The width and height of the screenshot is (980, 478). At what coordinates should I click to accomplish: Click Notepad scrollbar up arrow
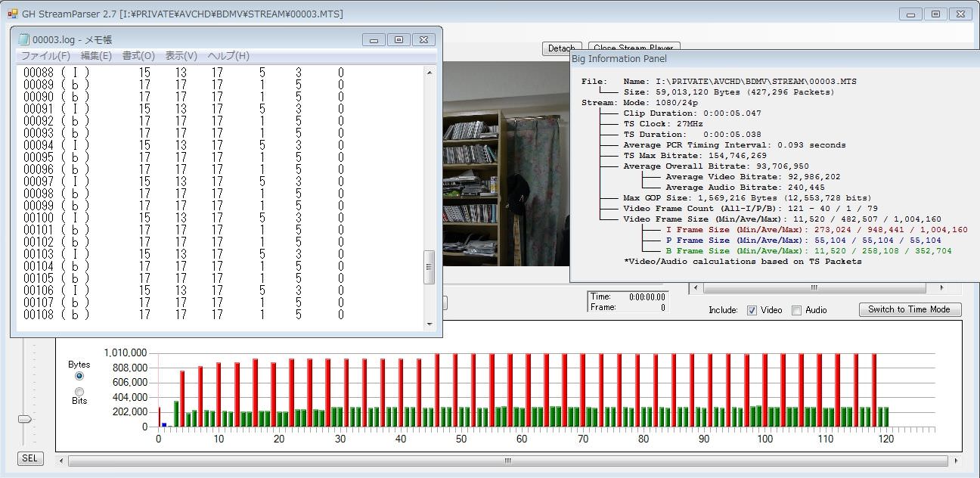pyautogui.click(x=430, y=73)
